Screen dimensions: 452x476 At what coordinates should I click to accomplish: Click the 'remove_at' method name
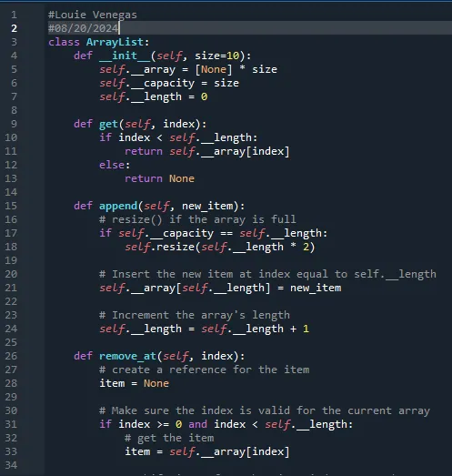[x=127, y=356]
